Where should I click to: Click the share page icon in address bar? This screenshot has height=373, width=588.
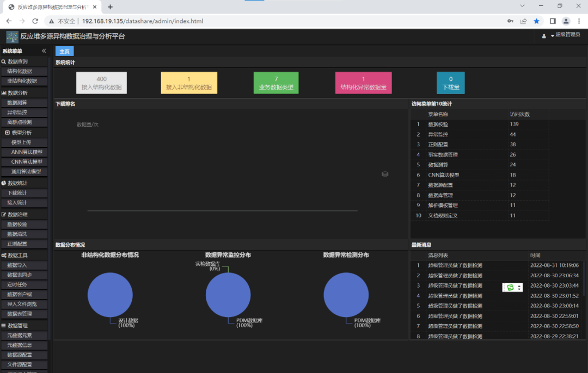523,21
